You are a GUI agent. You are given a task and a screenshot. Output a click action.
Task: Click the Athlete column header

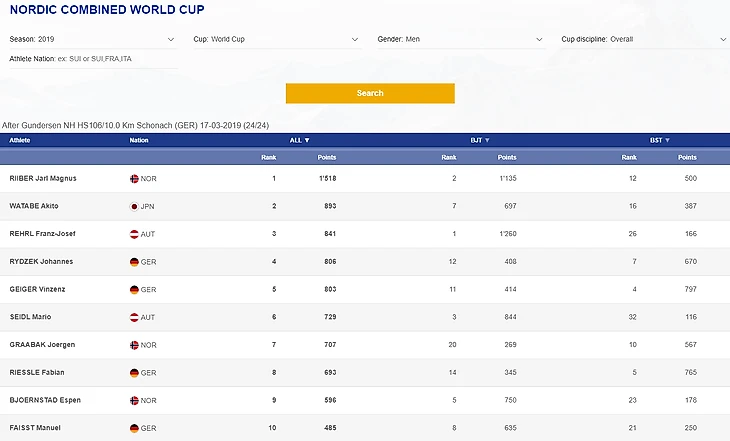[22, 141]
